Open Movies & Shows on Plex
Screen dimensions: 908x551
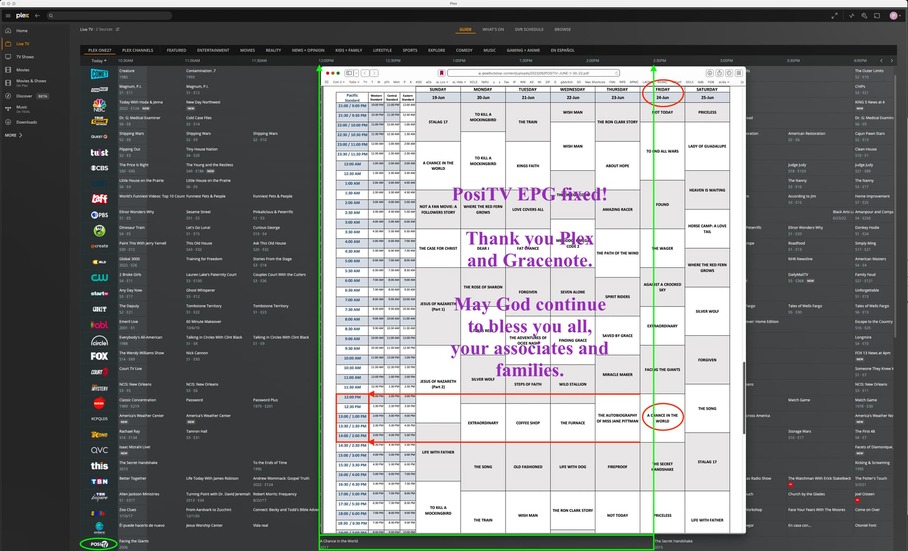click(x=31, y=83)
